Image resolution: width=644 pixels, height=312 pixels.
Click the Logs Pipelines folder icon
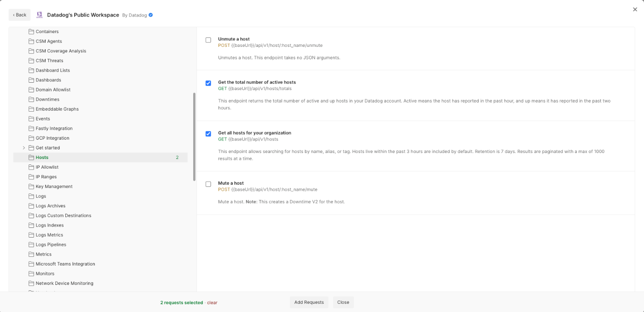pos(31,244)
